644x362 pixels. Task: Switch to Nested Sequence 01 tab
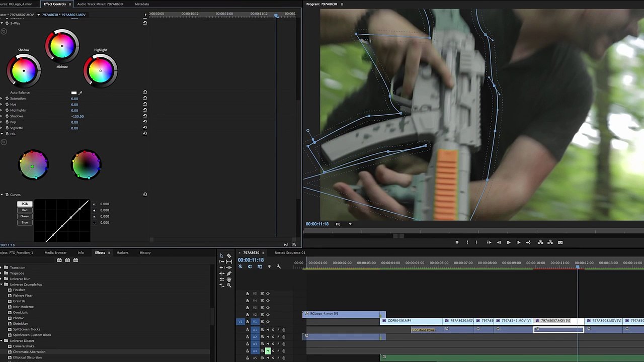290,252
